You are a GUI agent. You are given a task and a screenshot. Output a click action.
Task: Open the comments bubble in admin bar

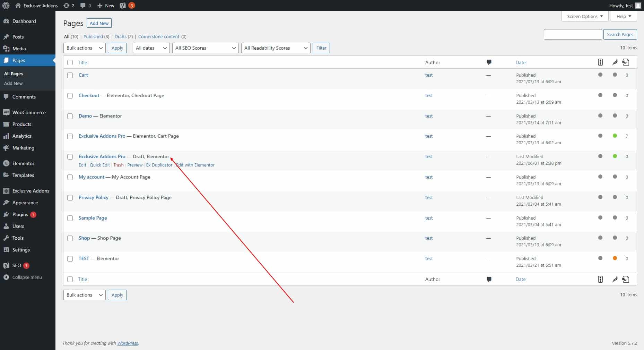(83, 6)
